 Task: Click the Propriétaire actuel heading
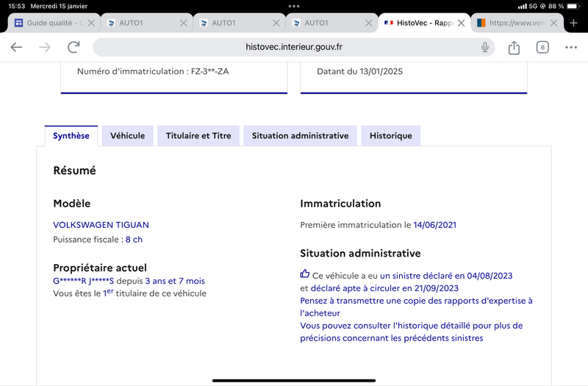tap(100, 268)
